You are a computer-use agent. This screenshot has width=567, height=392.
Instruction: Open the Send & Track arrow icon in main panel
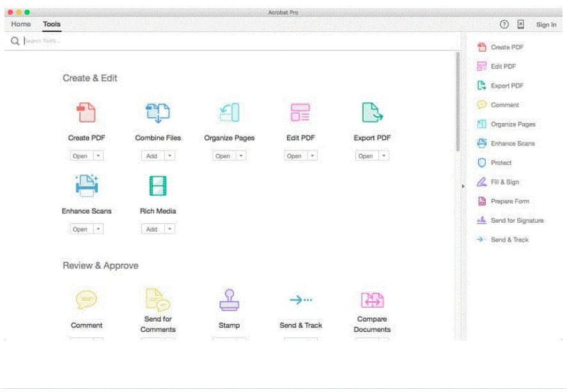[x=301, y=299]
